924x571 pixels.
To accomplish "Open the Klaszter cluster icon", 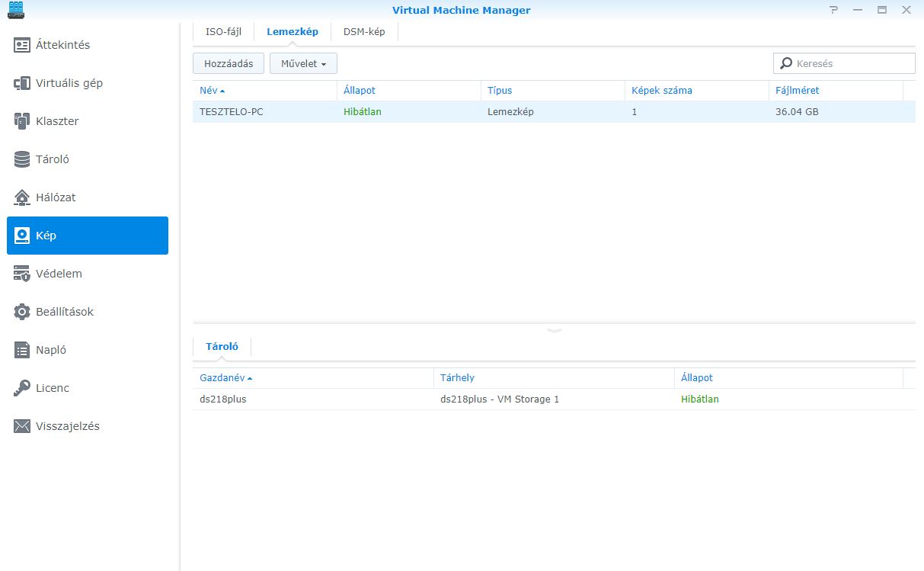I will pos(22,121).
